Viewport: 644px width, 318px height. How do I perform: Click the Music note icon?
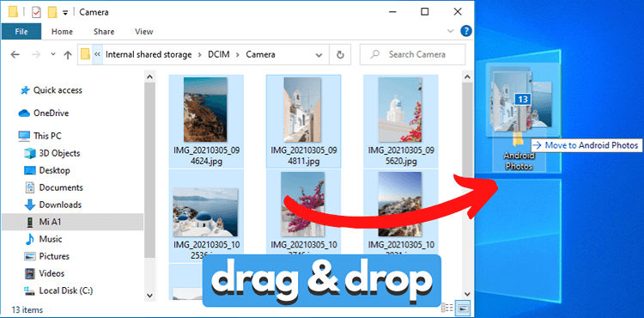click(x=30, y=239)
